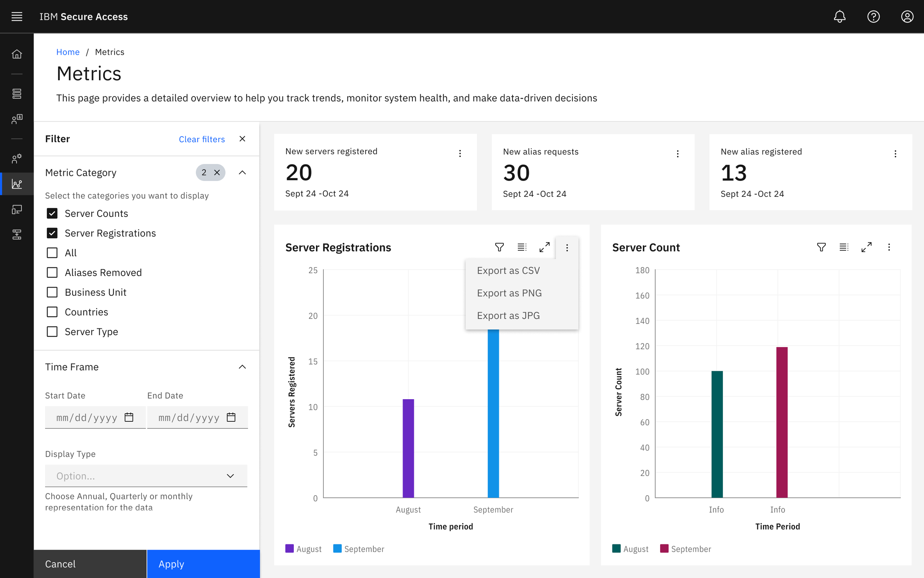Open the notifications bell icon
Image resolution: width=924 pixels, height=578 pixels.
click(x=839, y=17)
